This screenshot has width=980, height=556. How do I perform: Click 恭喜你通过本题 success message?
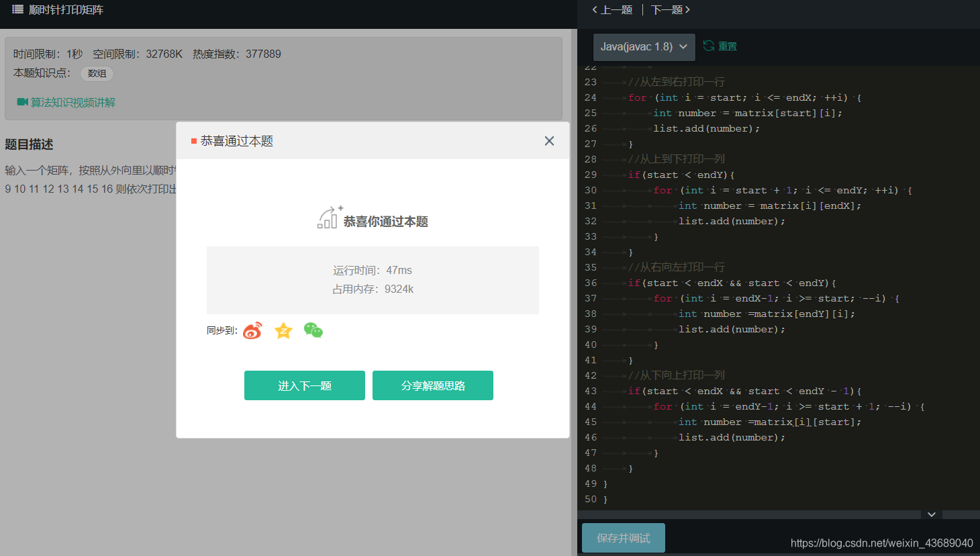pos(386,222)
